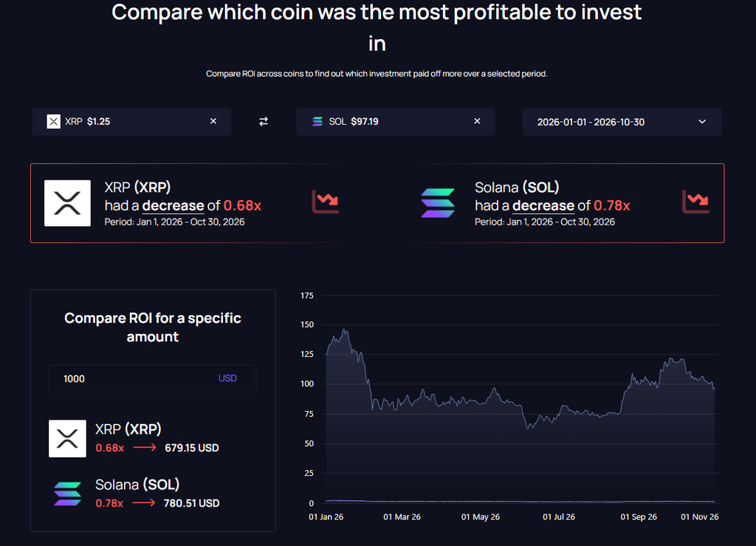
Task: Click the 679.15 USD result value
Action: (192, 448)
